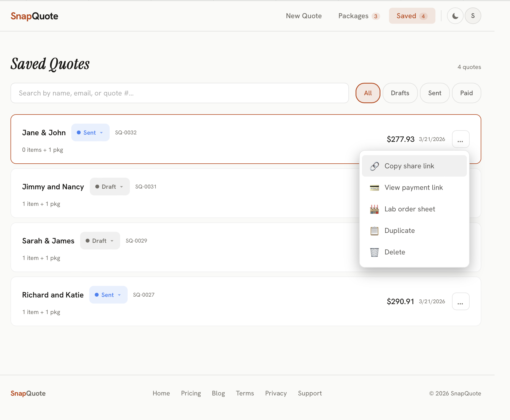Choose Duplicate from the menu
This screenshot has width=510, height=420.
414,230
